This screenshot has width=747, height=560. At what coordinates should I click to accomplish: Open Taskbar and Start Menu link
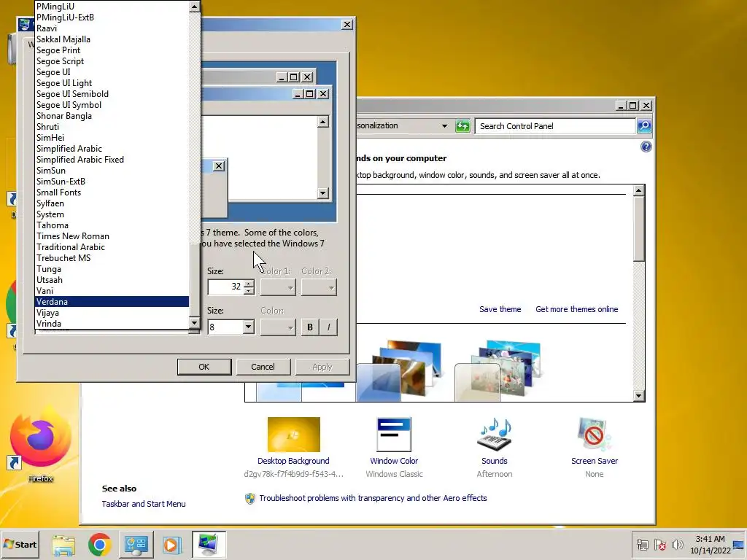click(x=144, y=504)
